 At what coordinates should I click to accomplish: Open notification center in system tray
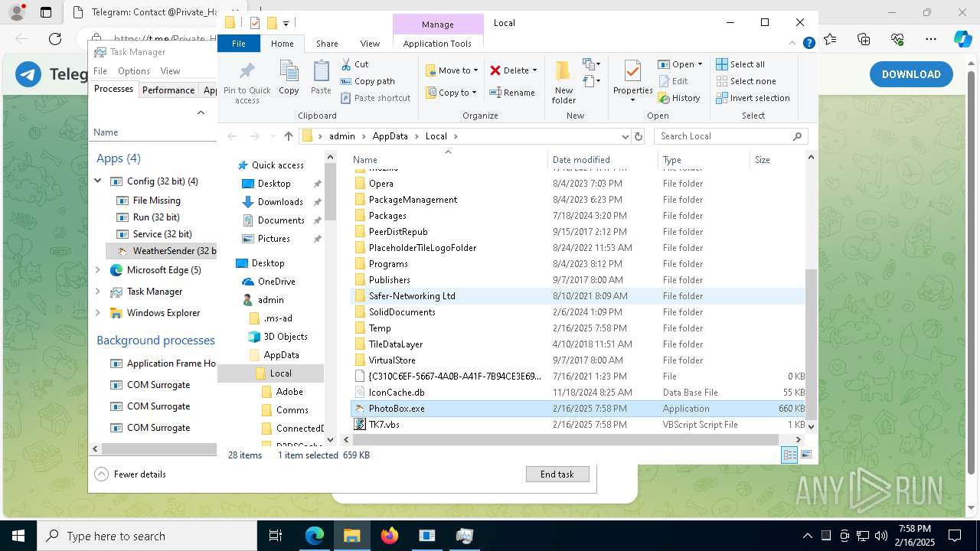(x=954, y=536)
